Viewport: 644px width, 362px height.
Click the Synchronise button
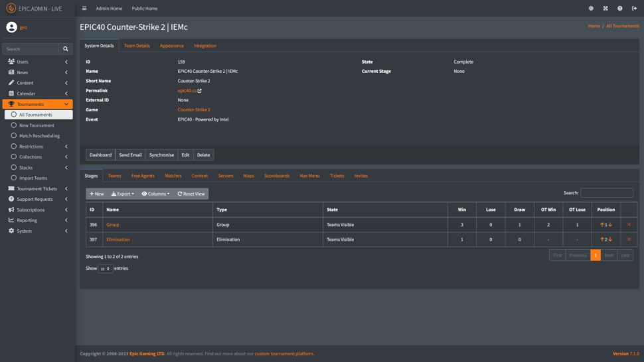(x=161, y=155)
